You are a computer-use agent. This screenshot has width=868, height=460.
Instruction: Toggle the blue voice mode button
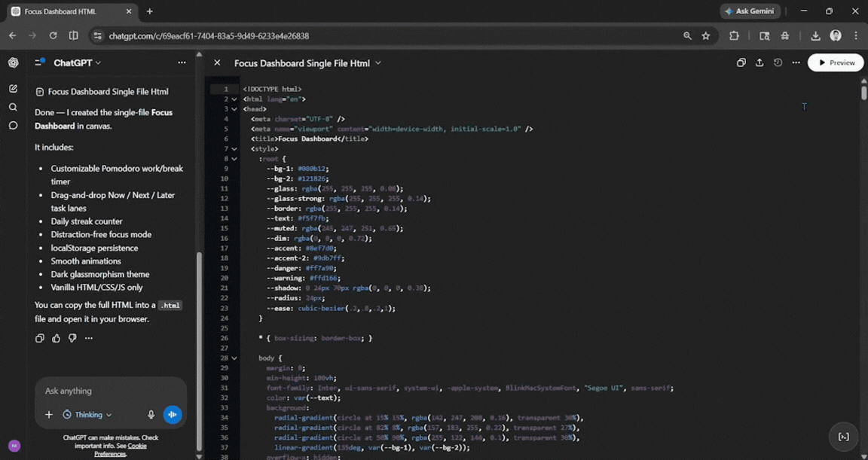[x=173, y=414]
